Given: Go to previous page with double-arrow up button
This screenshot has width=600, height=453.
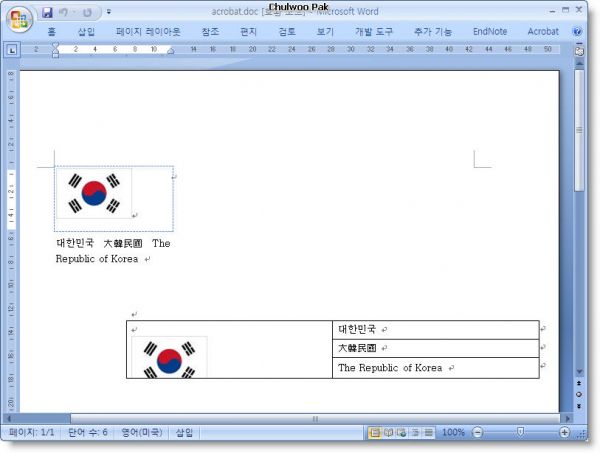Looking at the screenshot, I should tap(579, 383).
